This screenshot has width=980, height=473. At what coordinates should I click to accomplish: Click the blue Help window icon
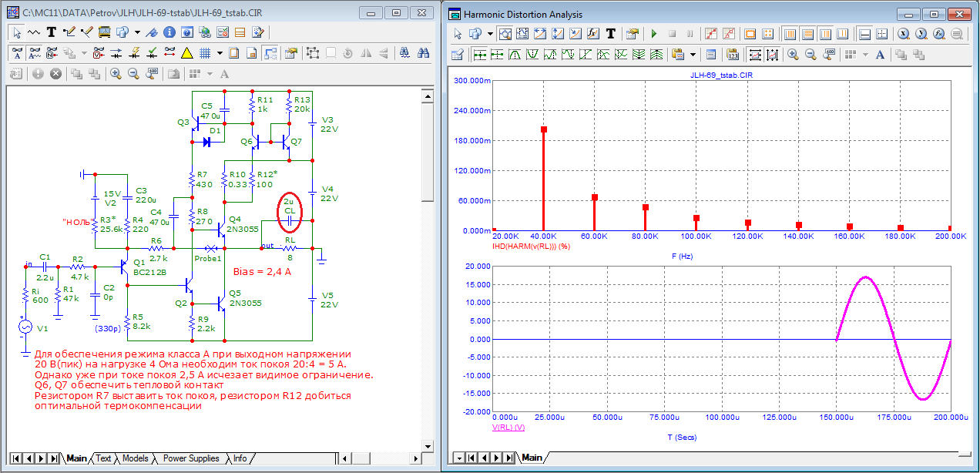[x=186, y=32]
